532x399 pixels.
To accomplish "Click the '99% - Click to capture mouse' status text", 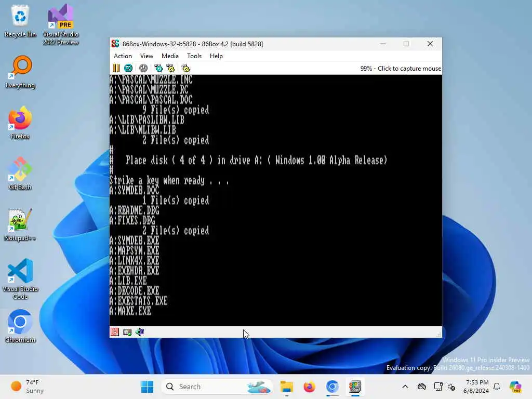I will point(401,68).
